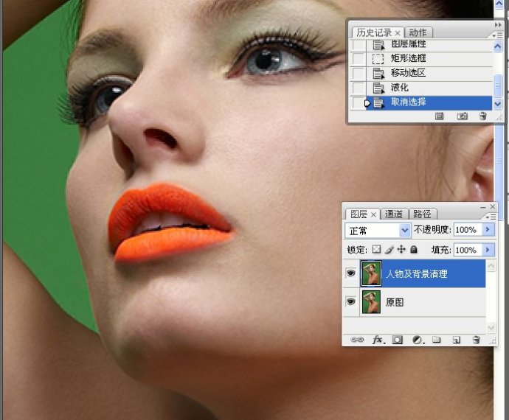Click the state icon beside 图层属性
509x420 pixels.
pyautogui.click(x=378, y=45)
